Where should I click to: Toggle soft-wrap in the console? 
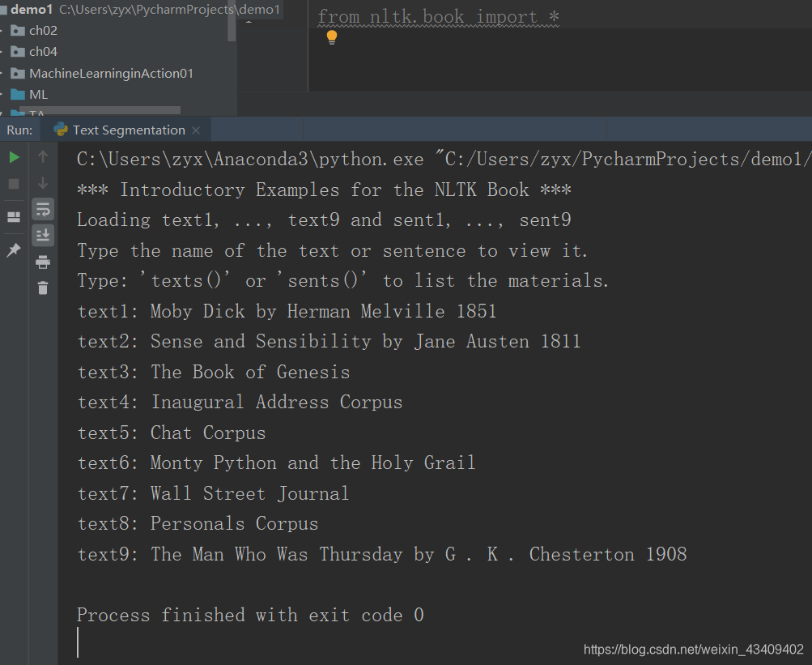(x=43, y=210)
